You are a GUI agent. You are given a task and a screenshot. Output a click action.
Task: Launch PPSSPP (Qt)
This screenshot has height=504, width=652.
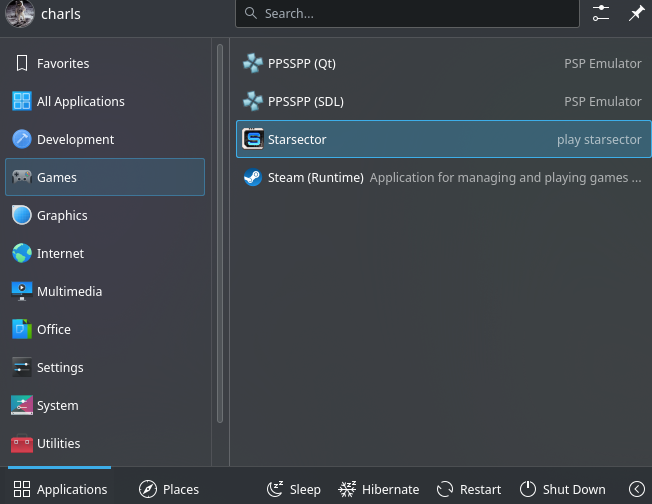(x=443, y=64)
